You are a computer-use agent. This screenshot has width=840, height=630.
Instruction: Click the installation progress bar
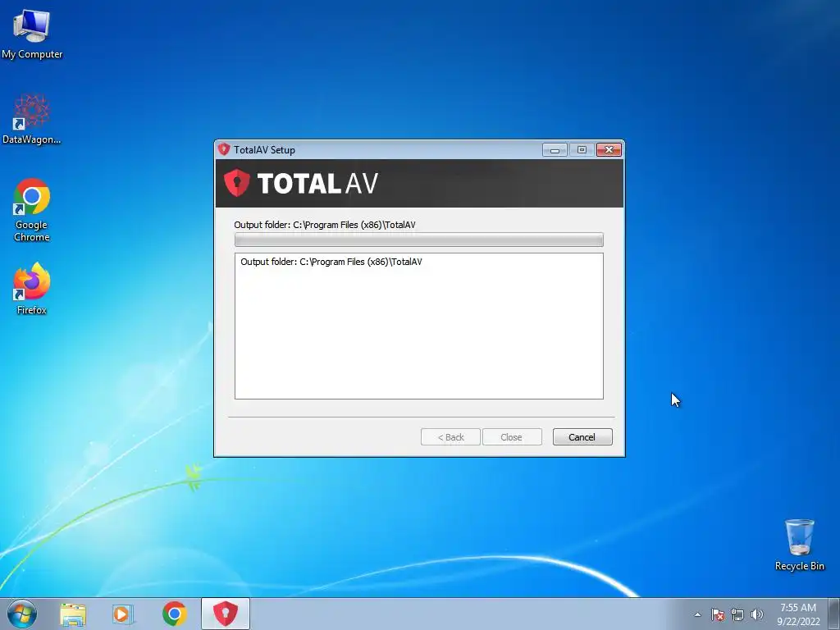point(419,240)
